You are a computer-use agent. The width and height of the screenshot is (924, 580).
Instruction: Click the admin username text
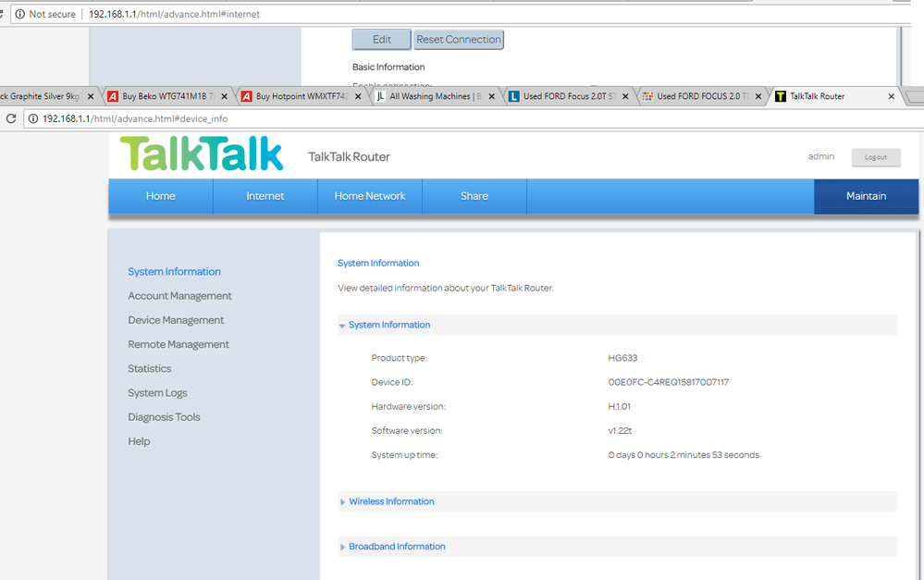821,156
